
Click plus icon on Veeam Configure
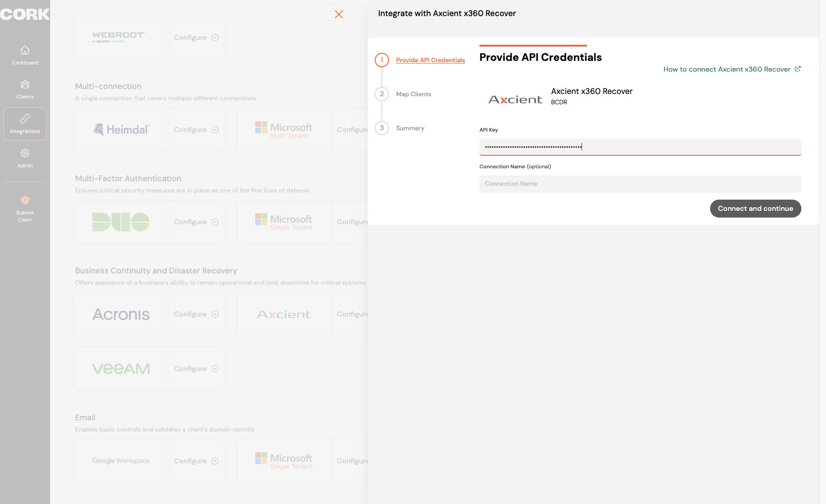pyautogui.click(x=215, y=369)
